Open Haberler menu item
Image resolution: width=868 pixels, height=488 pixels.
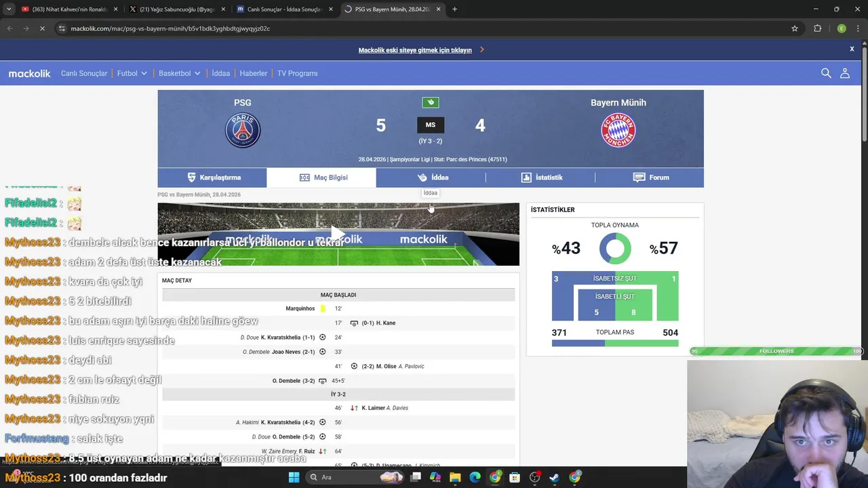[254, 73]
